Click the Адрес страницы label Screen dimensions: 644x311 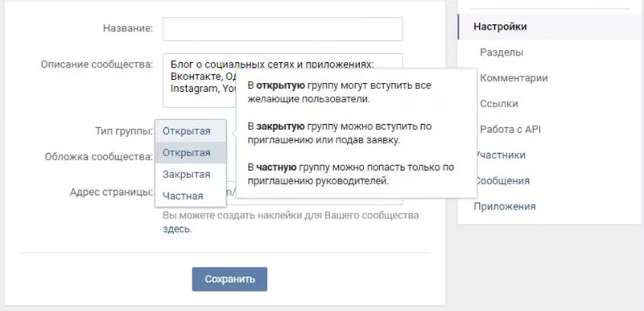pos(111,193)
